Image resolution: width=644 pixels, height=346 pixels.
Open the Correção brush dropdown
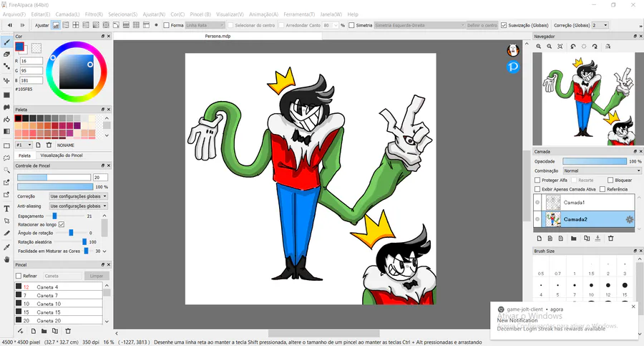point(78,196)
